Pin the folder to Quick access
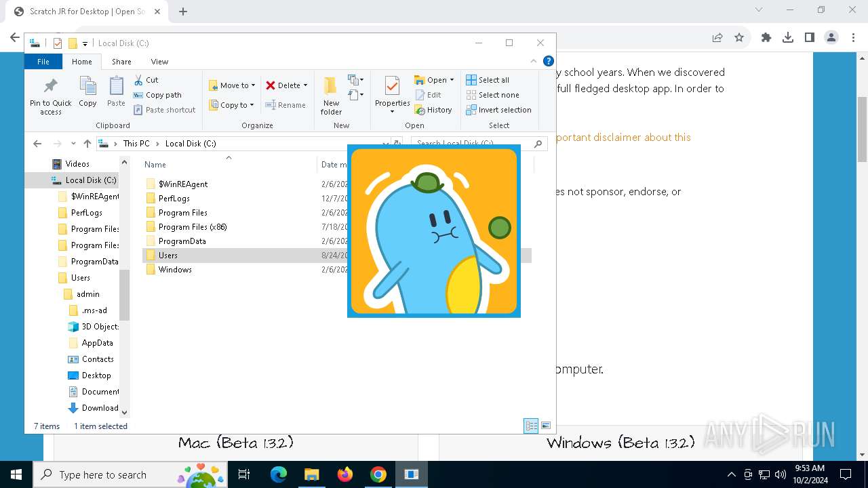 [50, 96]
